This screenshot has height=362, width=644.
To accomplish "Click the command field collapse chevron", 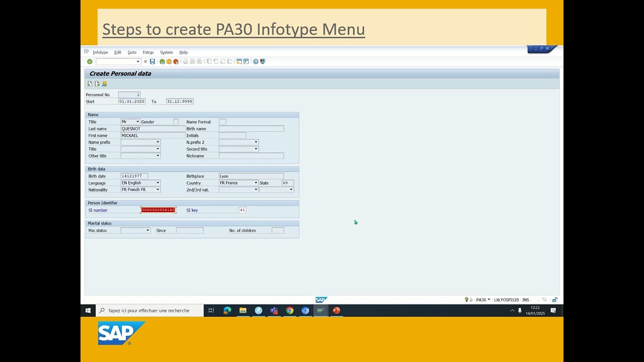I will point(145,61).
